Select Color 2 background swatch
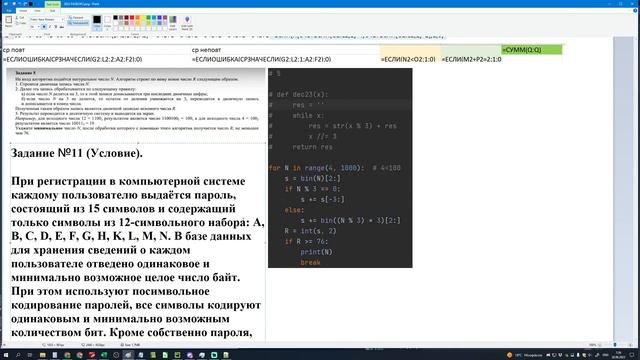The image size is (640, 360). [x=107, y=22]
